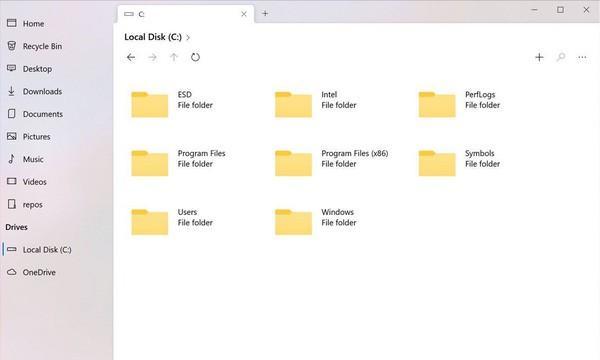The width and height of the screenshot is (600, 360).
Task: Click the Videos sidebar icon
Action: [12, 181]
